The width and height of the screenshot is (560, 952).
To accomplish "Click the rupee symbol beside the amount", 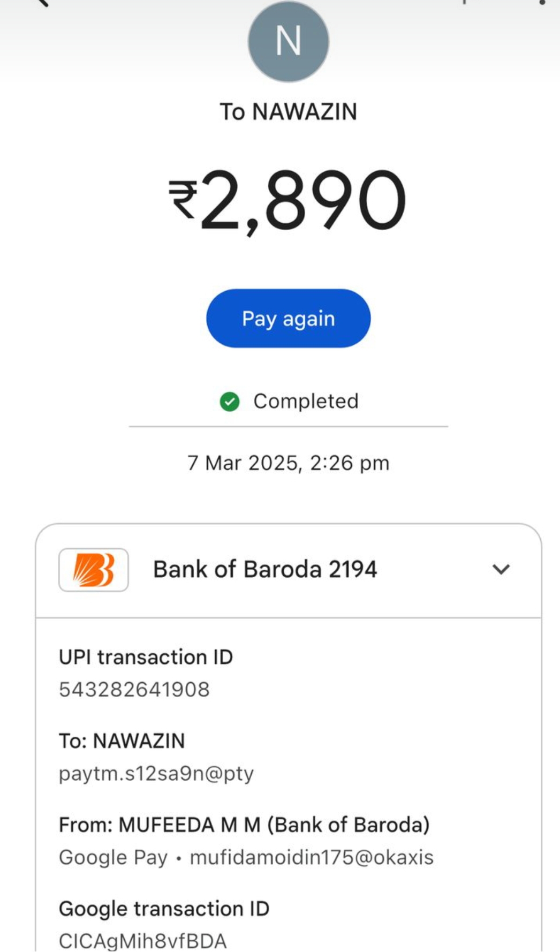I will click(x=183, y=199).
